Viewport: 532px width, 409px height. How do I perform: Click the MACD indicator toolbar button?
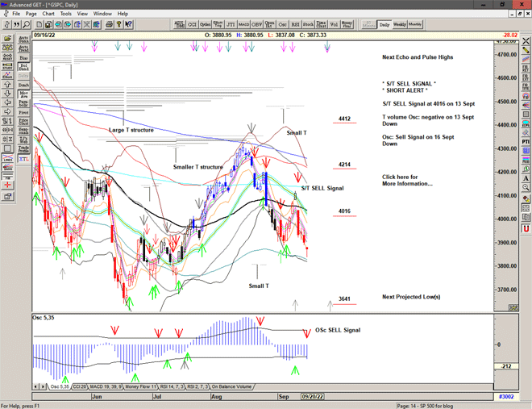244,25
